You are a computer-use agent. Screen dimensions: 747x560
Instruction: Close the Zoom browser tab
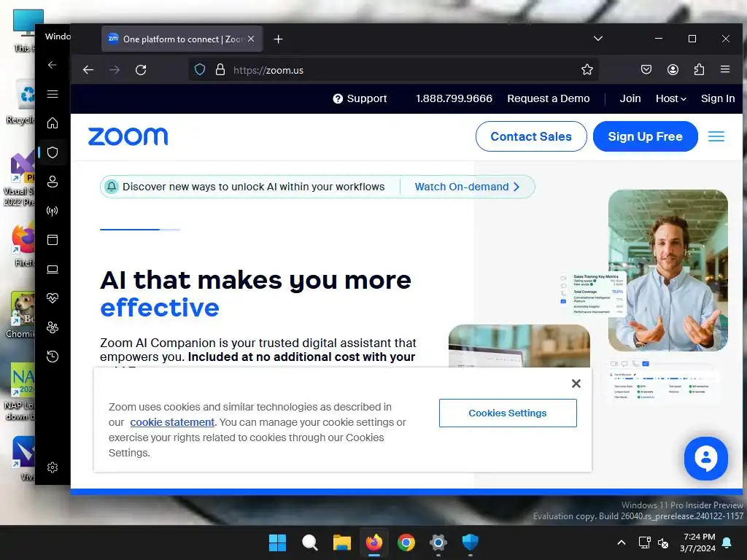tap(251, 39)
